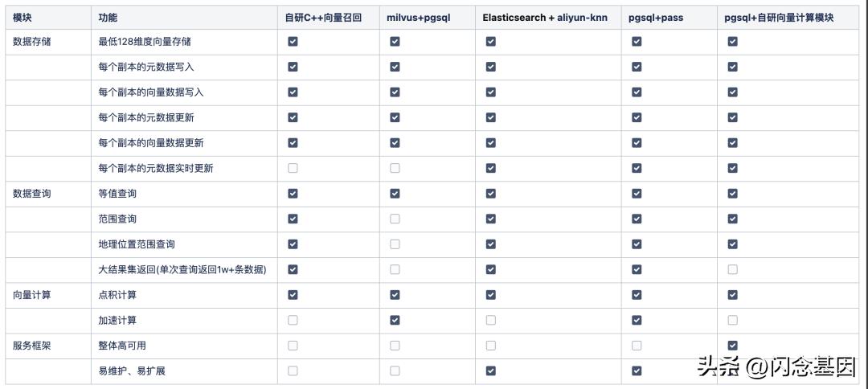Click the 数据查询 module cell
This screenshot has width=868, height=389.
[32, 194]
